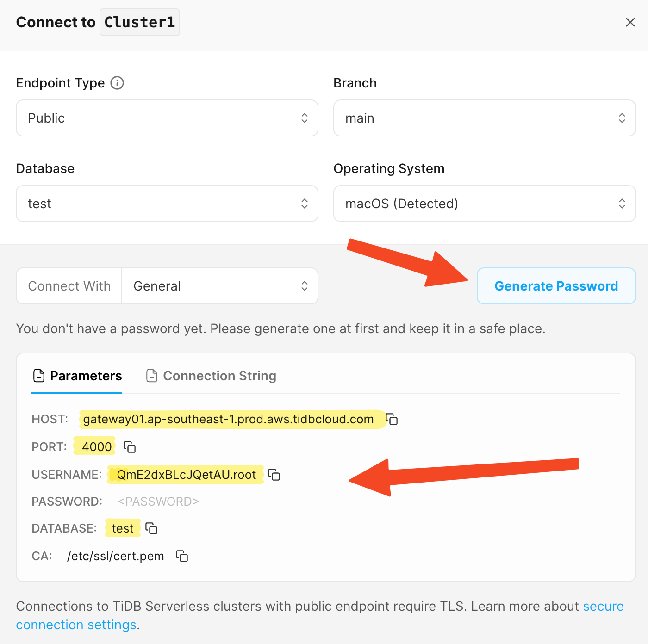Open the secure connection settings link
Viewport: 648px width, 644px height.
coord(320,615)
